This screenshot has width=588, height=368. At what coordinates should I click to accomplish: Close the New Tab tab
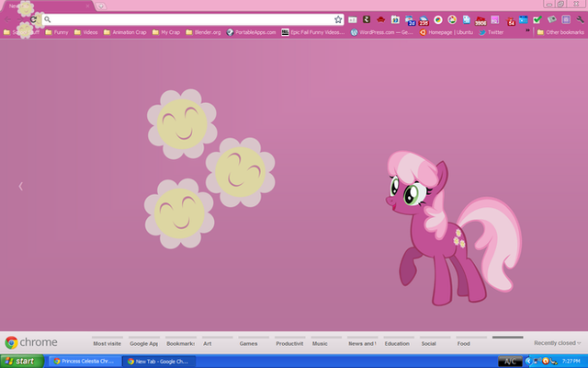(87, 6)
